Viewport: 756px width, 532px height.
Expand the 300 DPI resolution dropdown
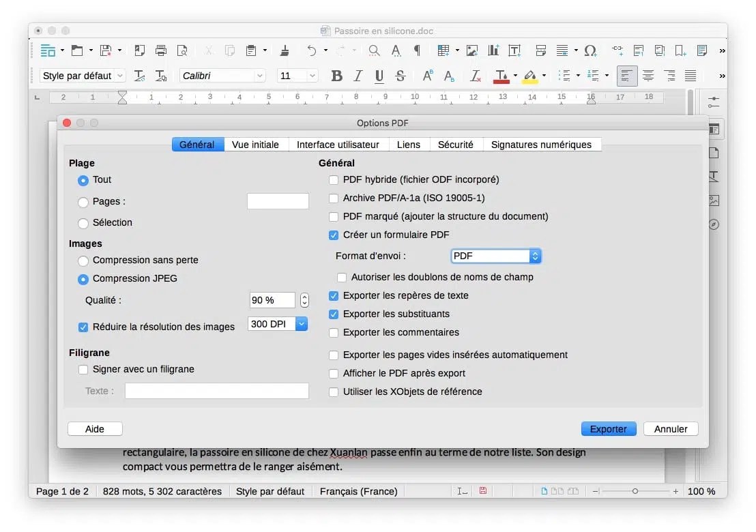(301, 323)
